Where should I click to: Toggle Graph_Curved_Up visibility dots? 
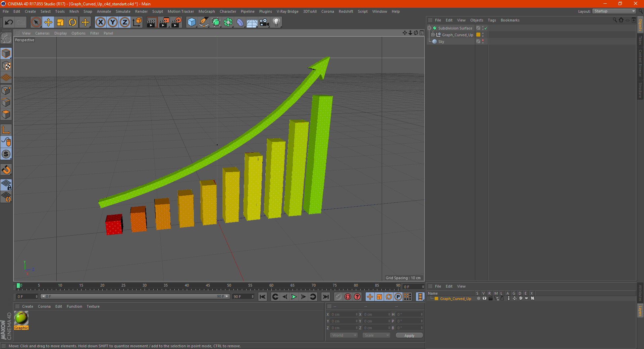coord(483,35)
